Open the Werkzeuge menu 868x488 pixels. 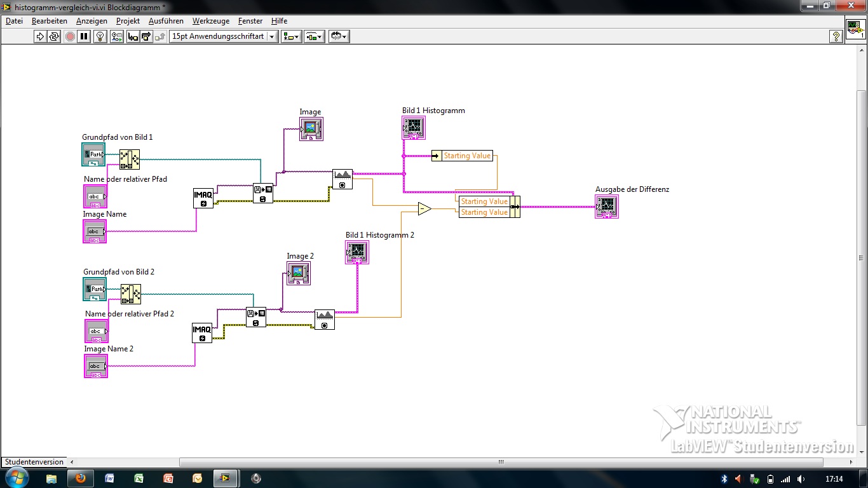211,21
